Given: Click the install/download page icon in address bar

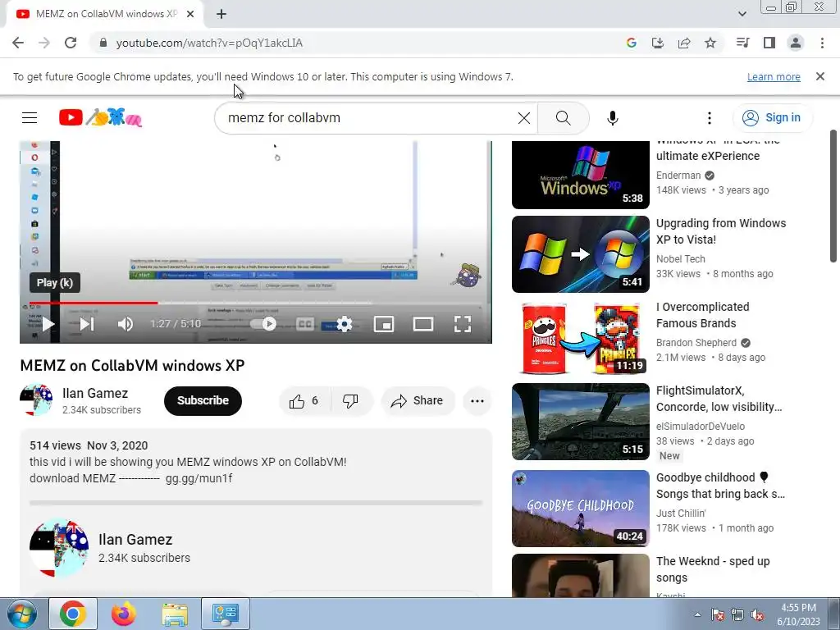Looking at the screenshot, I should pyautogui.click(x=657, y=43).
